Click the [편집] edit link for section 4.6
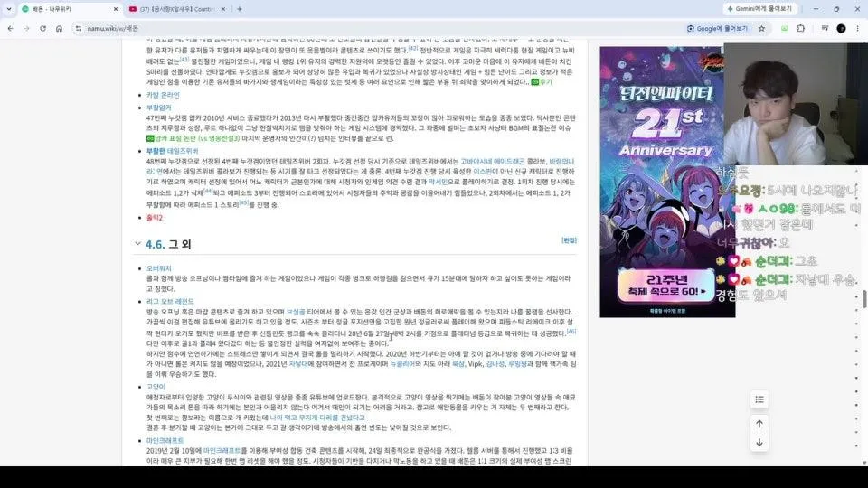Viewport: 868px width, 488px height. click(x=569, y=240)
